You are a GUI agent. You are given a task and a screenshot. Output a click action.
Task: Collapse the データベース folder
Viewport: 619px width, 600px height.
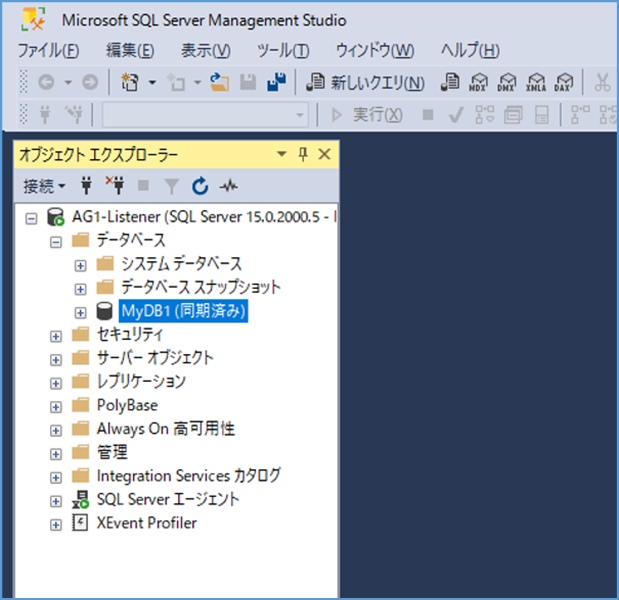tap(56, 242)
